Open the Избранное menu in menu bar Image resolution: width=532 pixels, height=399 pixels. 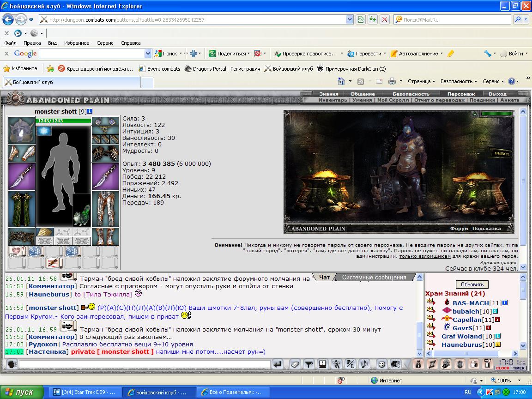77,43
